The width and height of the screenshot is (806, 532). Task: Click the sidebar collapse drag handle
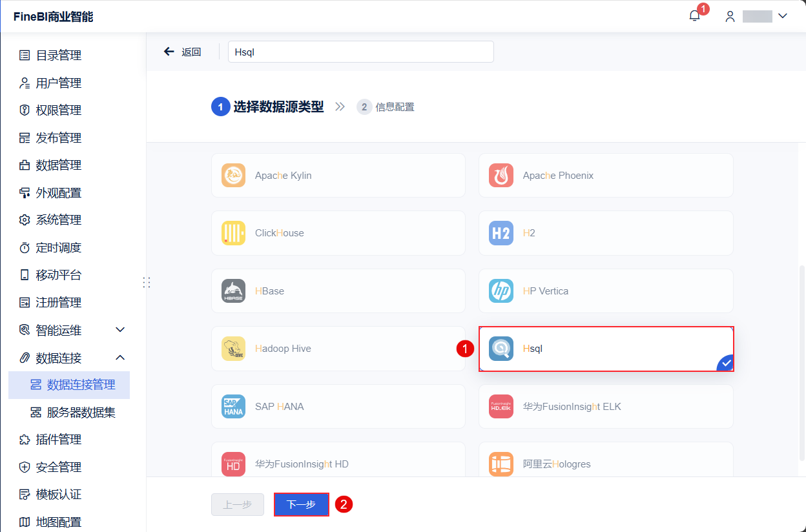pos(147,282)
